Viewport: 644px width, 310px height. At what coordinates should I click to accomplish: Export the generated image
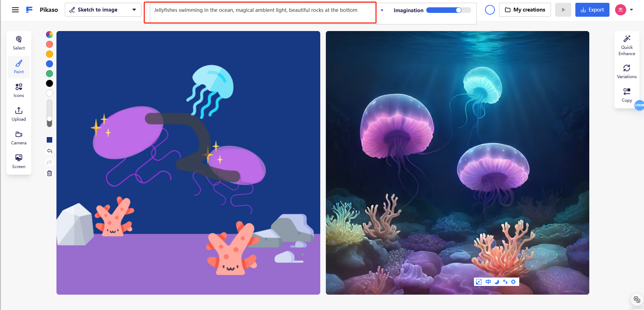[x=592, y=10]
